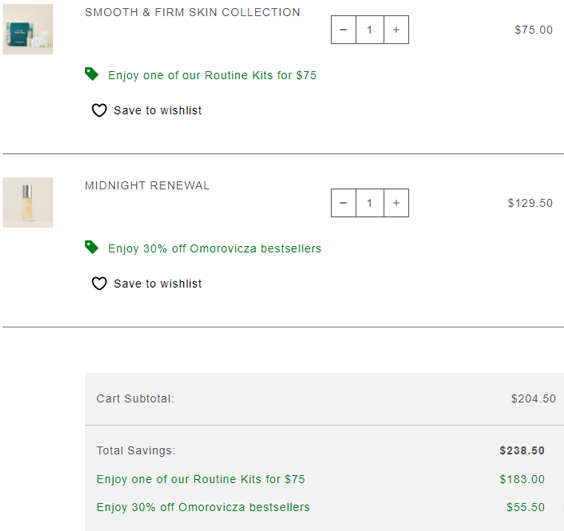
Task: Click heart icon for Midnight Renewal
Action: pos(99,283)
